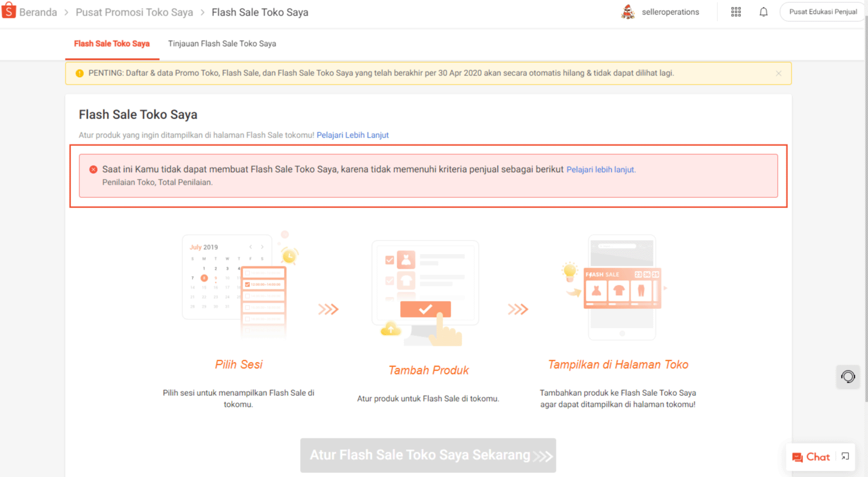The height and width of the screenshot is (477, 868).
Task: Open Pelajari Lebih Lanjut link
Action: tap(352, 135)
